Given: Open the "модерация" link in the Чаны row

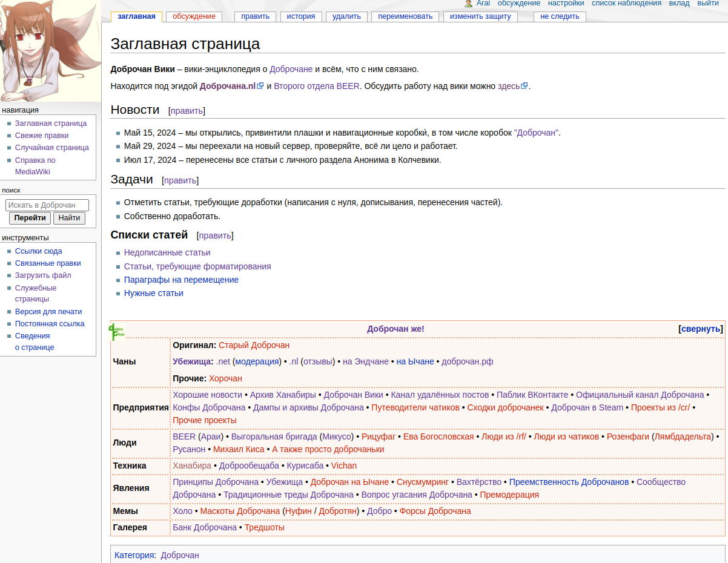Looking at the screenshot, I should (257, 361).
